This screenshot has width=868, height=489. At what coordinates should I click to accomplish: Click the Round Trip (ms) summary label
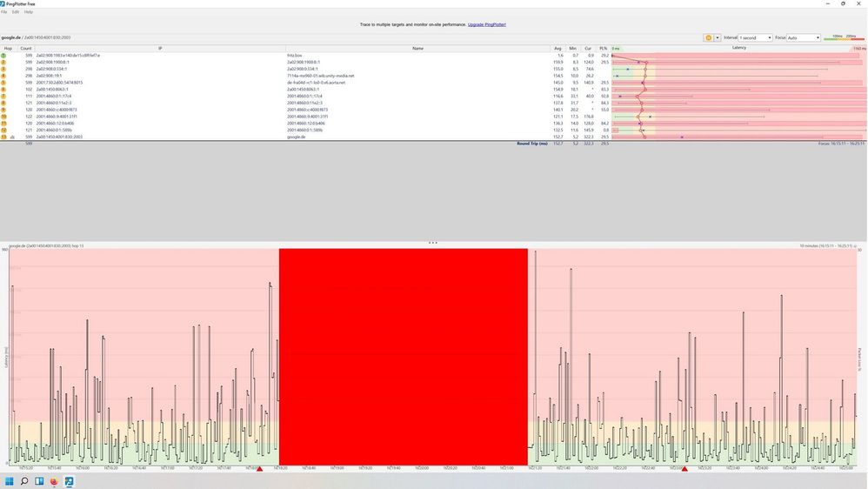click(x=532, y=144)
